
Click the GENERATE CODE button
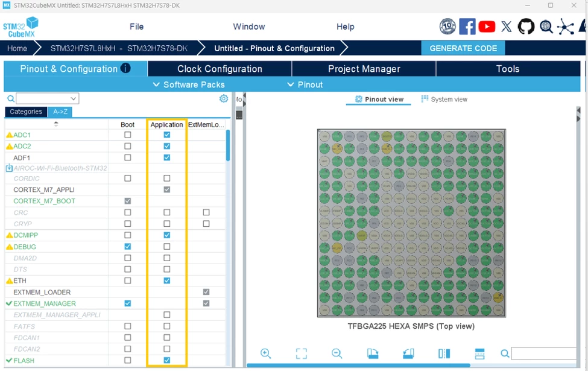tap(463, 48)
